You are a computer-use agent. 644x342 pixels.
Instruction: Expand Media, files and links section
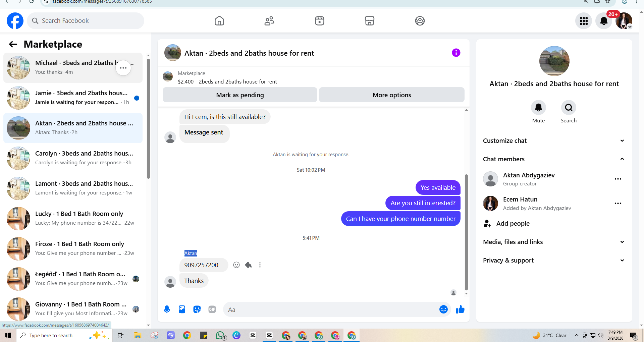coord(554,242)
